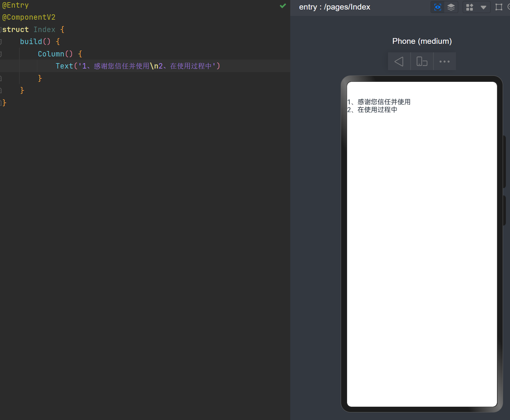Click the preview text '2、在使用过程中'

372,110
